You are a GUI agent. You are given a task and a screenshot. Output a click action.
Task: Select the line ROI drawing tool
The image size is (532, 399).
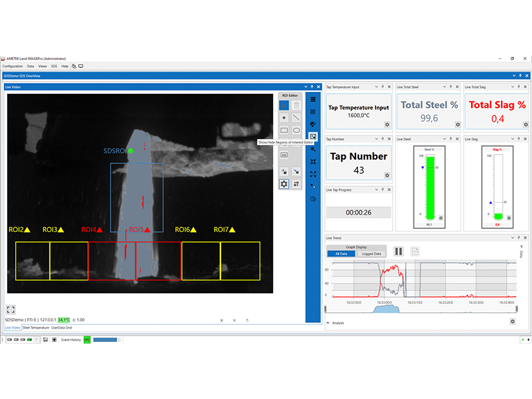297,117
